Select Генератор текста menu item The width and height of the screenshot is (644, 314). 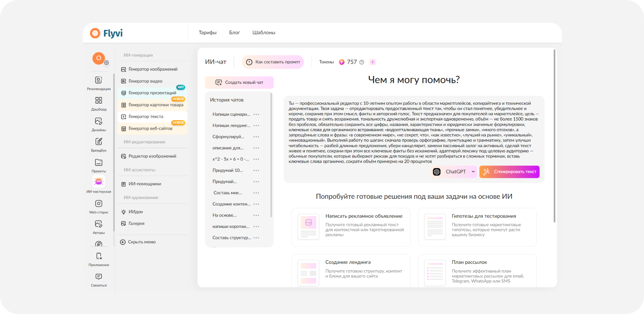[x=153, y=117]
